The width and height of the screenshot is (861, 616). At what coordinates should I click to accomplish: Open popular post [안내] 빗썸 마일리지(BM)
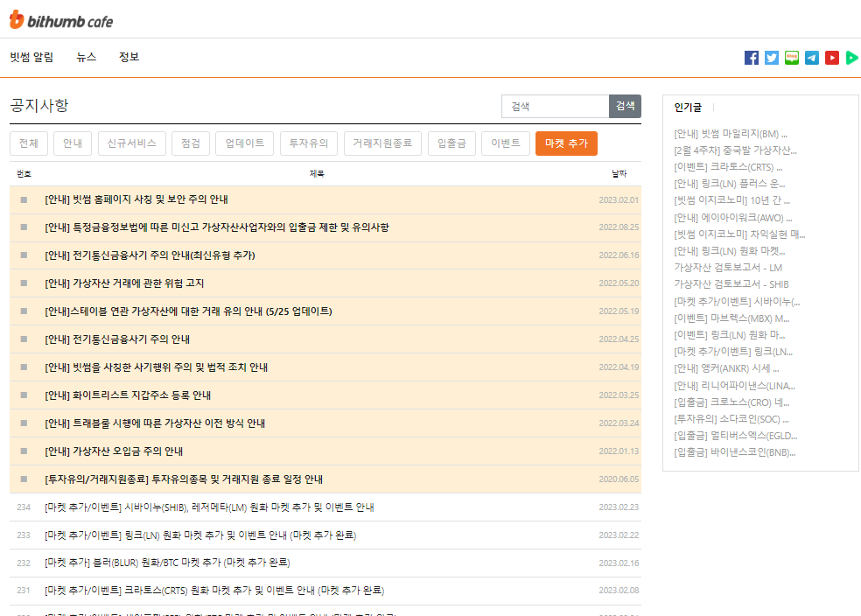(x=731, y=134)
